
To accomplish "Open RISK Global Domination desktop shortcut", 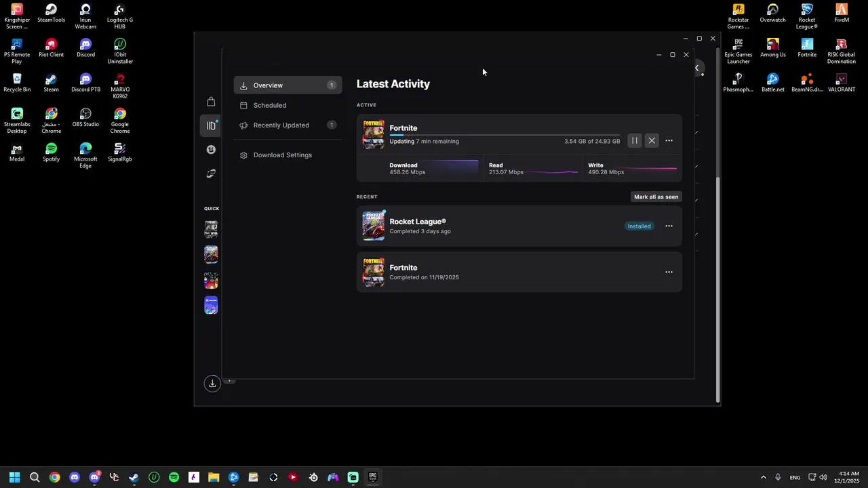I will pyautogui.click(x=842, y=52).
